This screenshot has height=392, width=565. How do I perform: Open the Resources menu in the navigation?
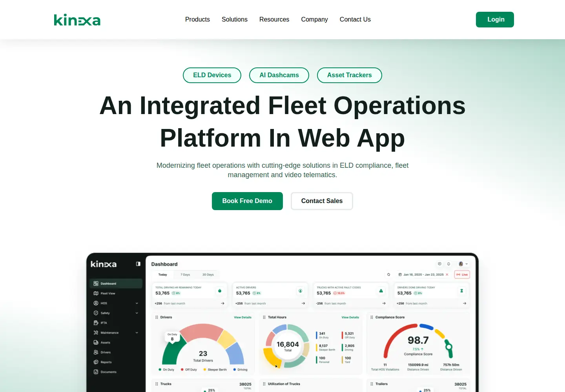click(274, 20)
